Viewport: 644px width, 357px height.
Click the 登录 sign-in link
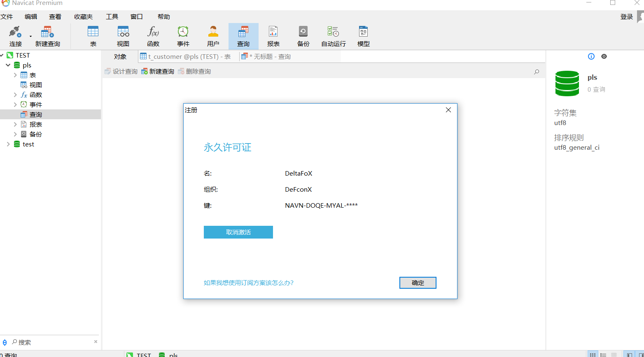(x=627, y=16)
